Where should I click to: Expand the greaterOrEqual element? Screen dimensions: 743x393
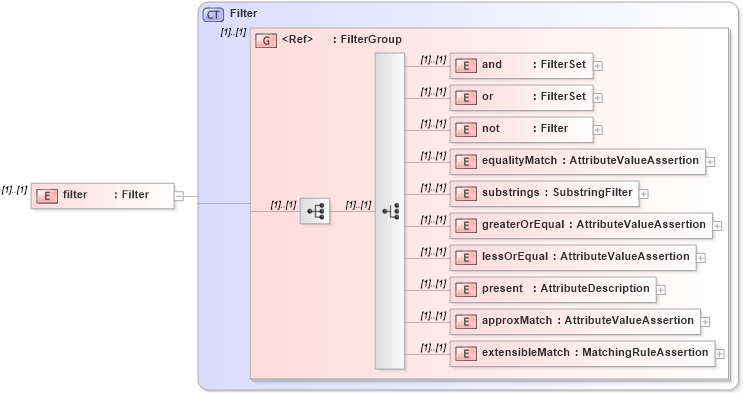[x=717, y=226]
